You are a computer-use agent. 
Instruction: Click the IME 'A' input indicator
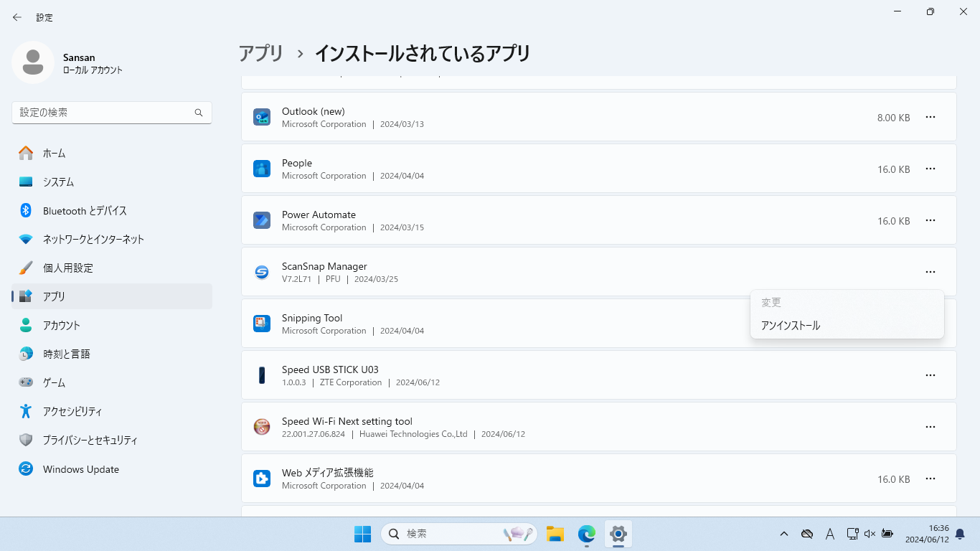coord(830,534)
